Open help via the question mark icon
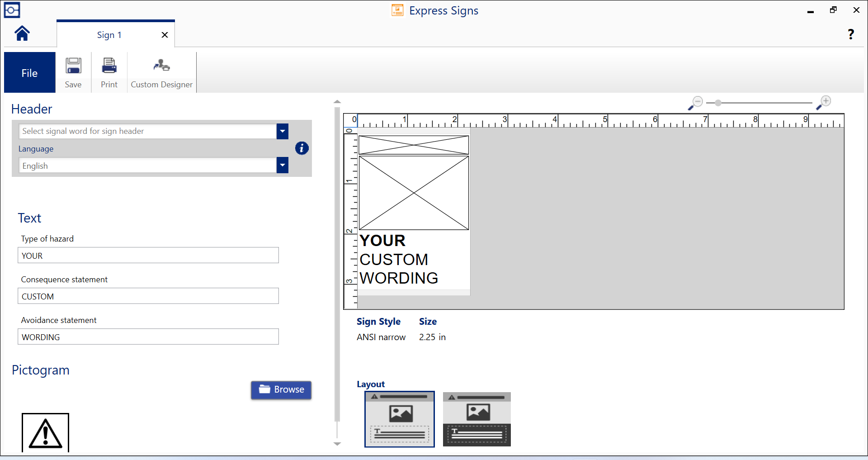 tap(851, 34)
